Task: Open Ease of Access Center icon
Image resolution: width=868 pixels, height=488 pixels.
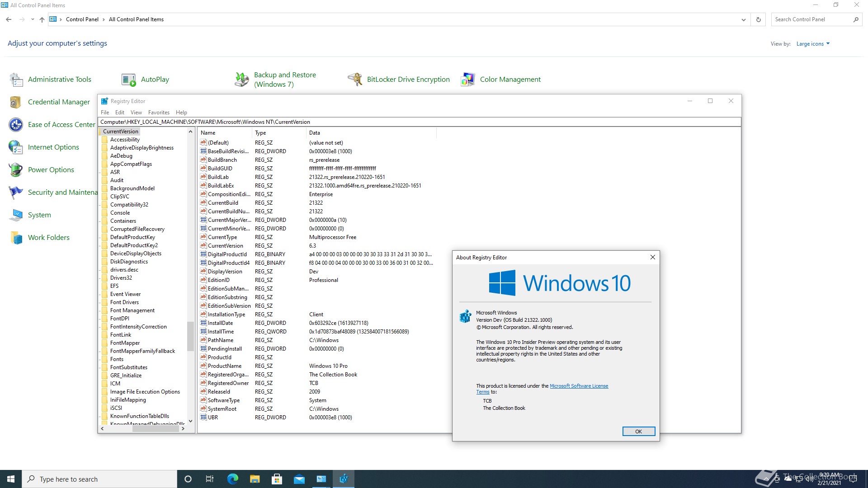Action: point(16,125)
